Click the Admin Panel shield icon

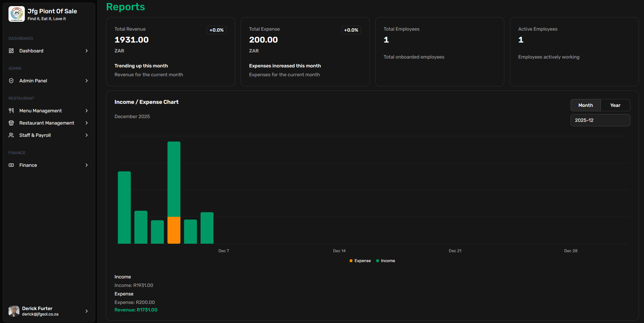coord(11,81)
